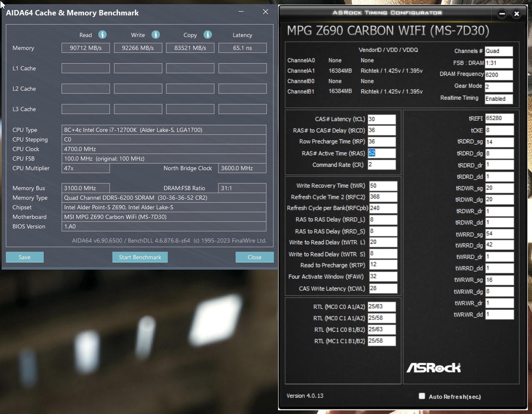Screen dimensions: 532x414
Task: Click the CAS Write Latency (tCWL) field
Action: coord(383,288)
